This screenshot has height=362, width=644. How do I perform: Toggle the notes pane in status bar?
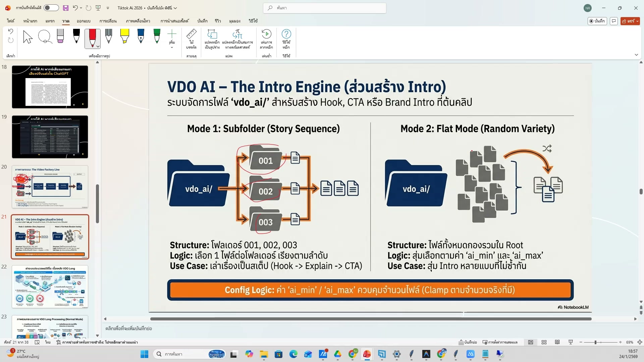pos(468,342)
